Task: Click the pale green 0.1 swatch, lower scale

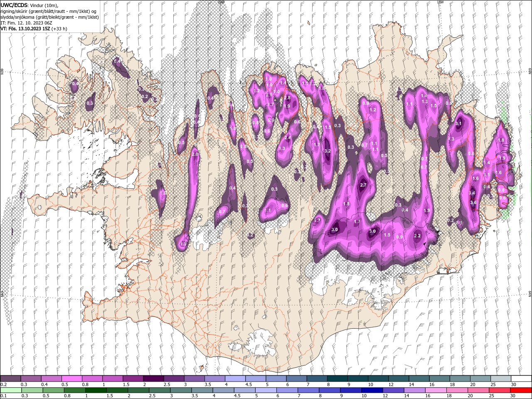Action: 11,390
